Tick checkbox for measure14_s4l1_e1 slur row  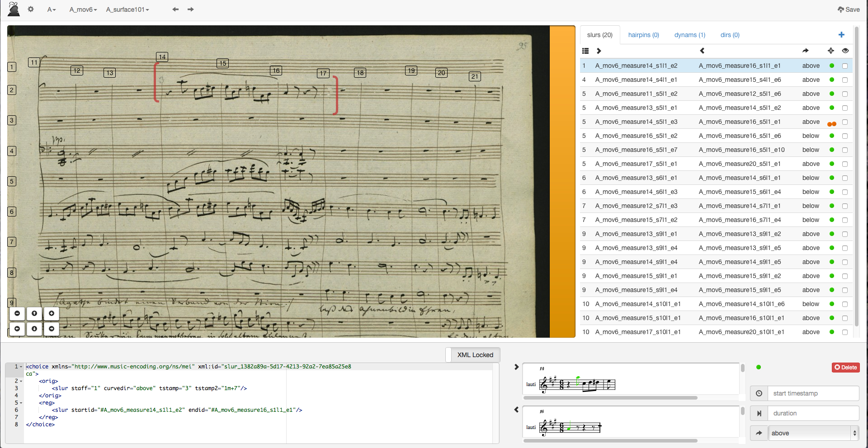(x=844, y=80)
